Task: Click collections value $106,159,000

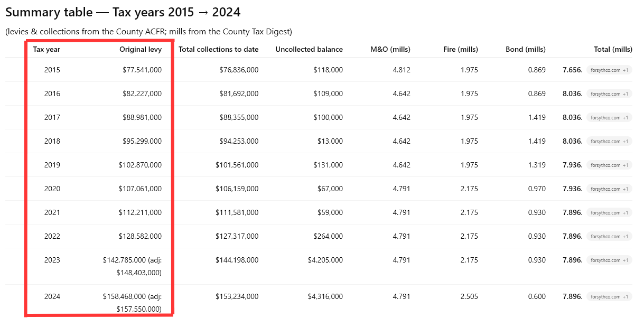Action: click(x=237, y=189)
